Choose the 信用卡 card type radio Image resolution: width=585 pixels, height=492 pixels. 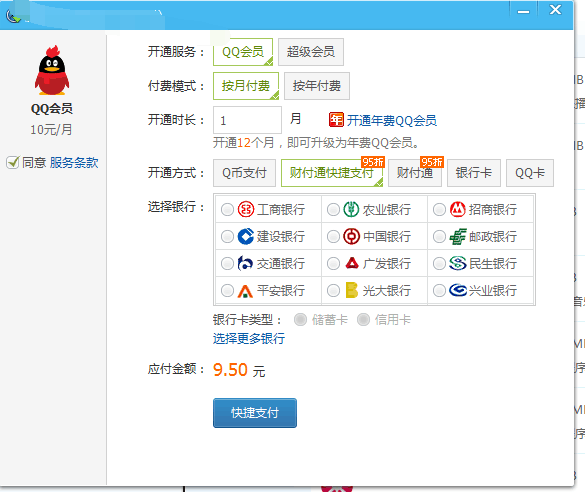(363, 320)
